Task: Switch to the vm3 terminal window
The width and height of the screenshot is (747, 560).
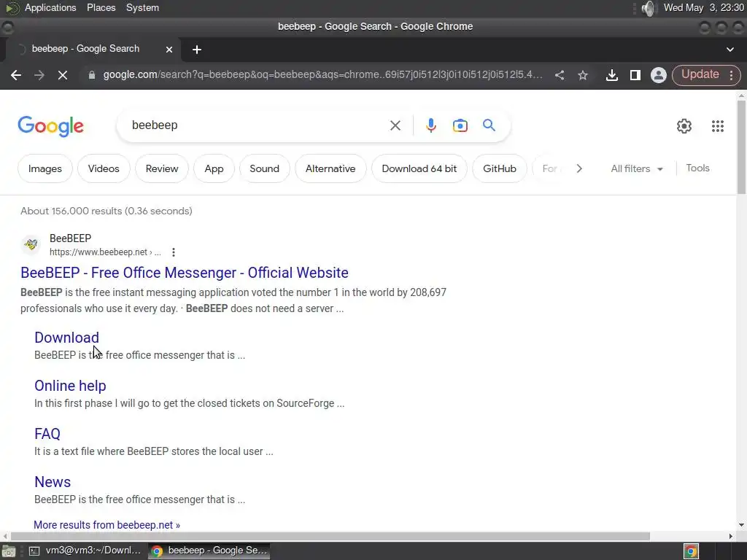Action: pyautogui.click(x=86, y=551)
